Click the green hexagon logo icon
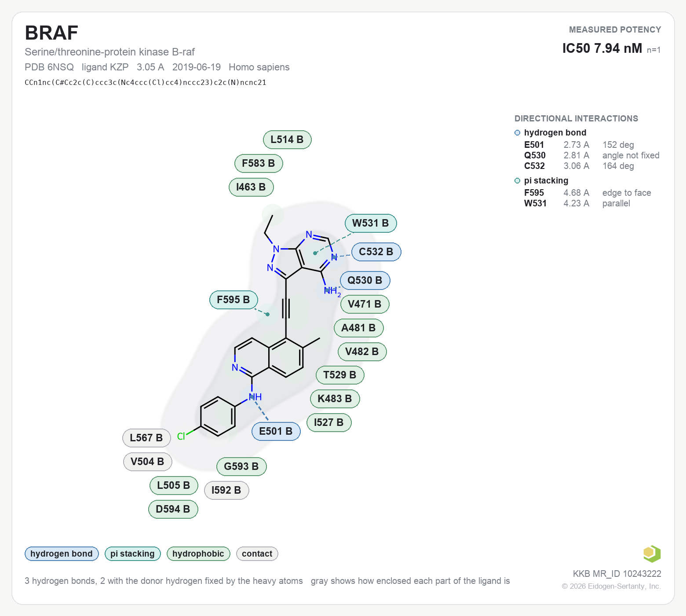The width and height of the screenshot is (686, 616). [652, 554]
